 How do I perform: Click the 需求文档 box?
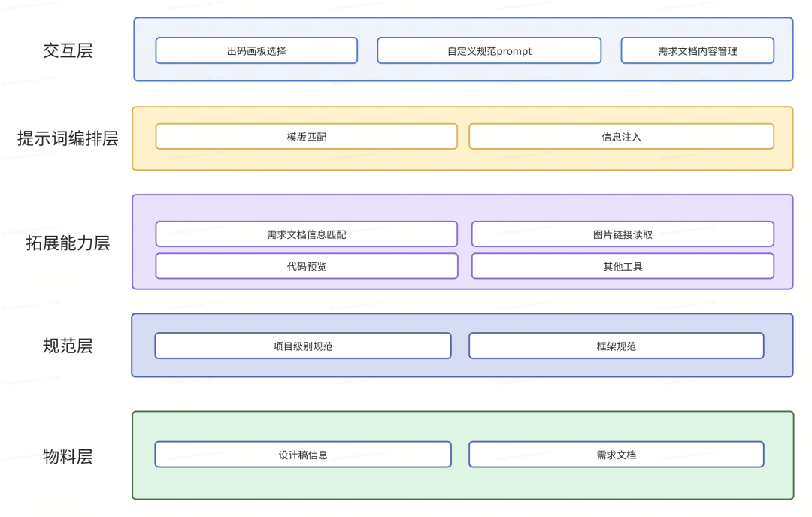(616, 454)
